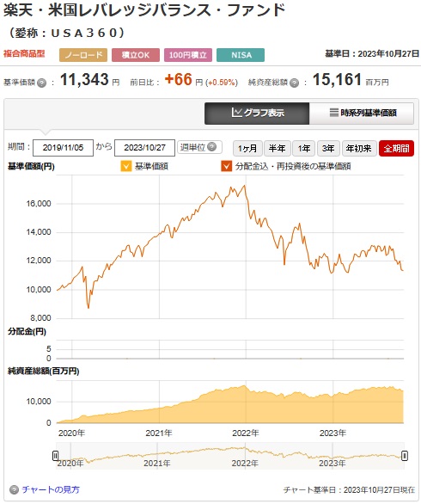The height and width of the screenshot is (504, 421).
Task: Select the 年初来 period button
Action: [x=359, y=148]
